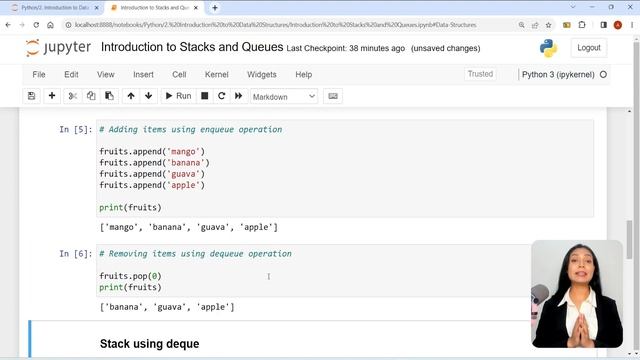
Task: Save notebook with the floppy disk icon
Action: click(x=31, y=96)
